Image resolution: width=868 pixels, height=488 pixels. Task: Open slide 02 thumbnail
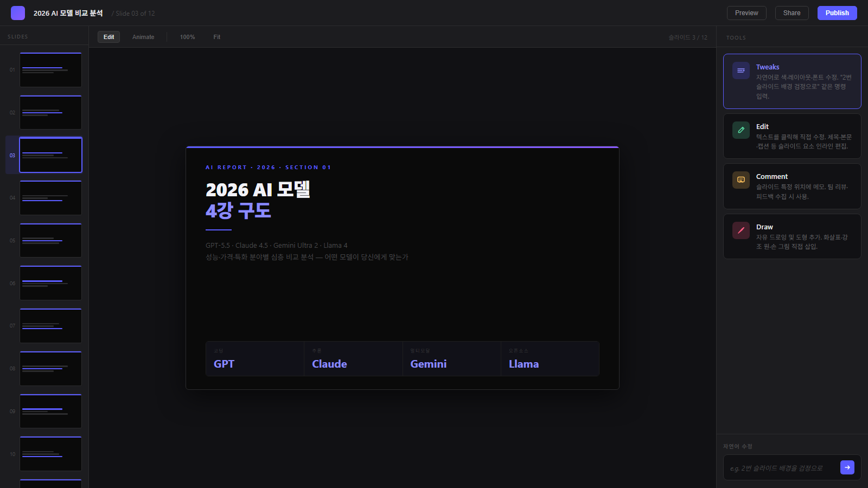pyautogui.click(x=50, y=113)
